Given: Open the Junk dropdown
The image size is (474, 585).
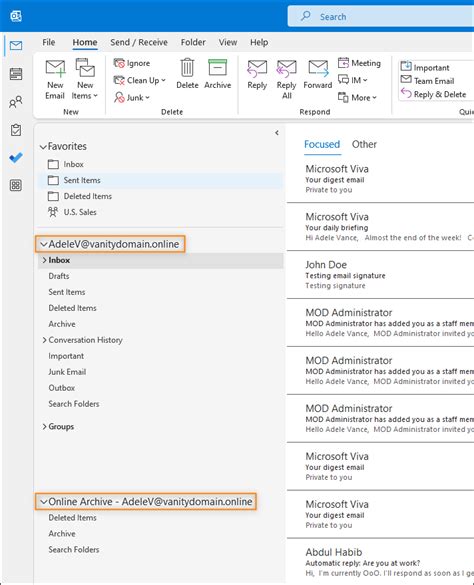Looking at the screenshot, I should 132,97.
